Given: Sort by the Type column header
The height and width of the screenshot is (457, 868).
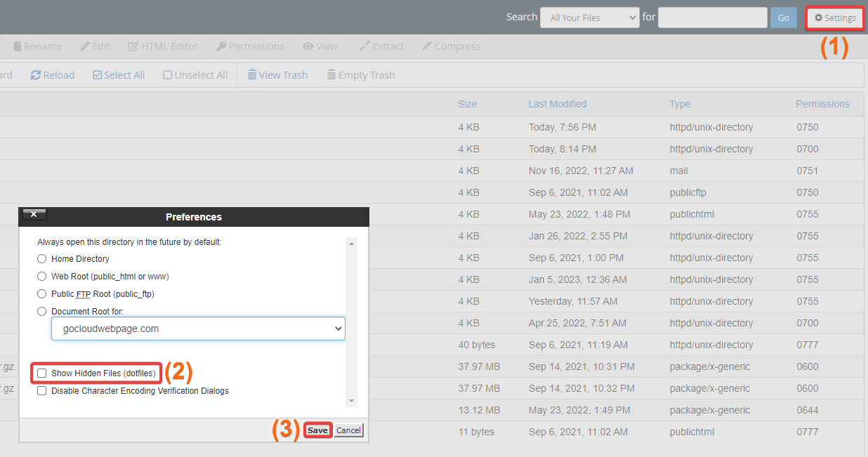Looking at the screenshot, I should [680, 104].
